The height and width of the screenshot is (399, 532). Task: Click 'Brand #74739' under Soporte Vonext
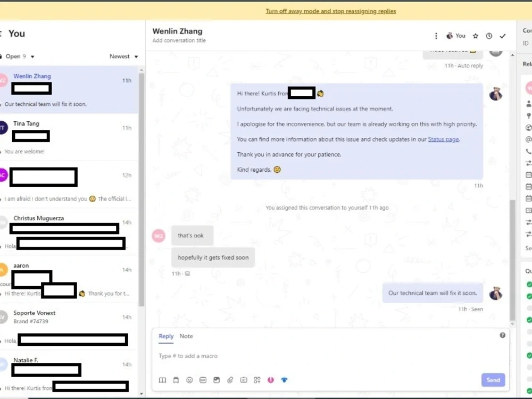coord(31,321)
